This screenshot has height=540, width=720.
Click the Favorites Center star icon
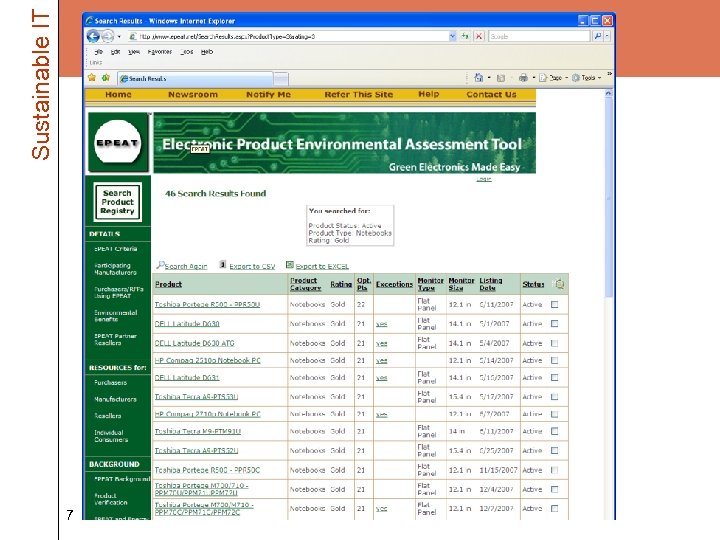tap(92, 78)
